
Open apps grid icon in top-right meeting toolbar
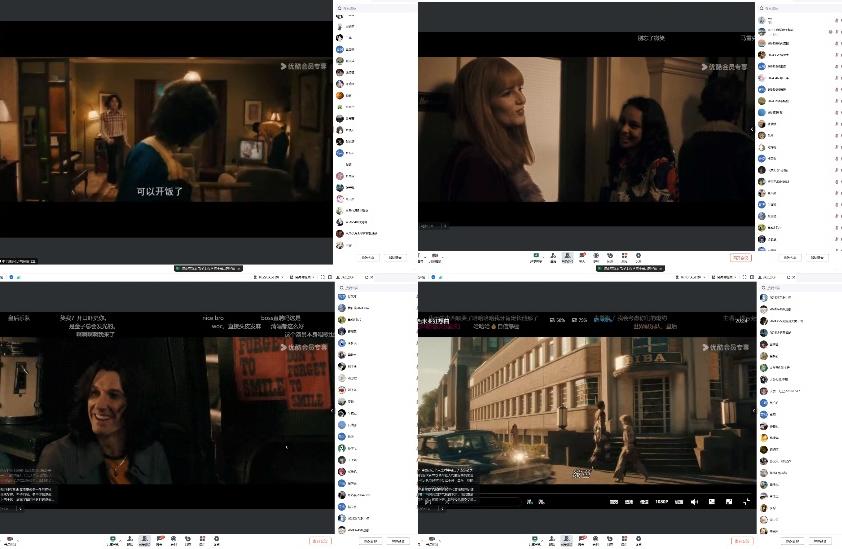[624, 258]
